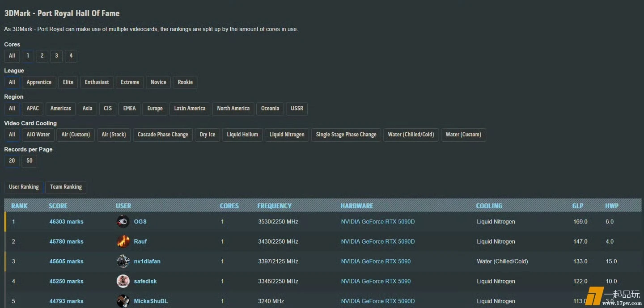Viewport: 644px width, 308px height.
Task: Filter rankings by 2 cores
Action: tap(42, 56)
